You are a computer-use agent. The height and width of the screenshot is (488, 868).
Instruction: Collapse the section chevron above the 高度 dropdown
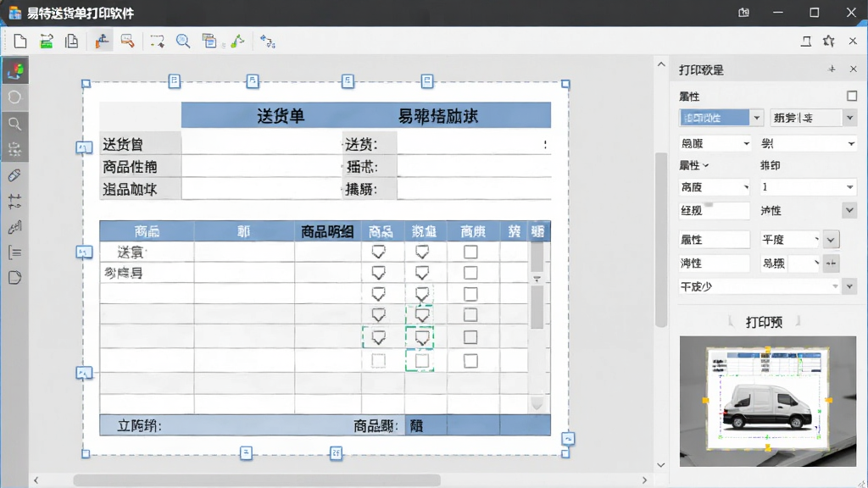706,165
